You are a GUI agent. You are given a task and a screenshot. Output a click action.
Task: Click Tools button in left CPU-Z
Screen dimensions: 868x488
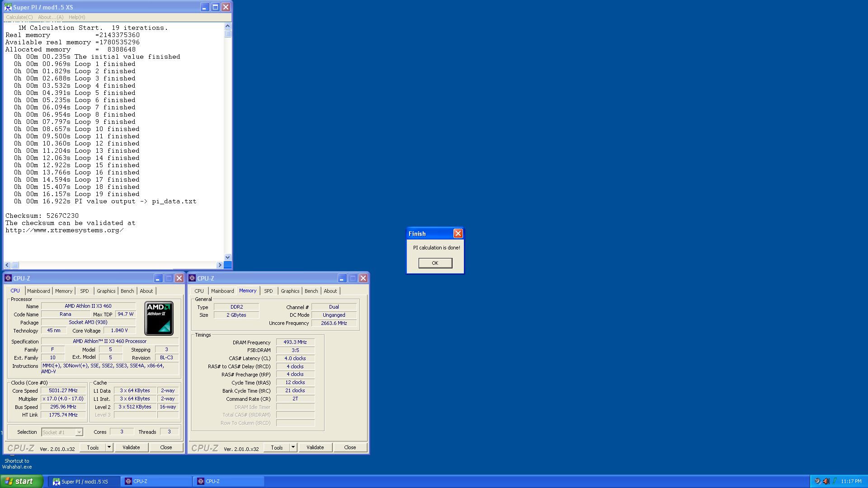(93, 447)
